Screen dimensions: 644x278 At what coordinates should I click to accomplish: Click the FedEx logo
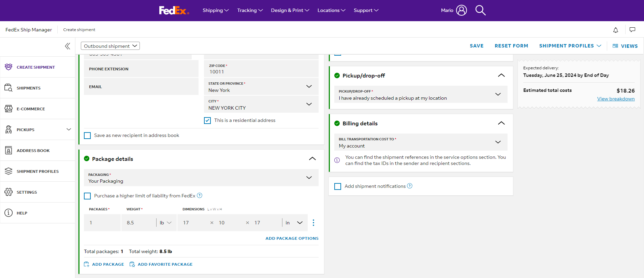click(174, 11)
